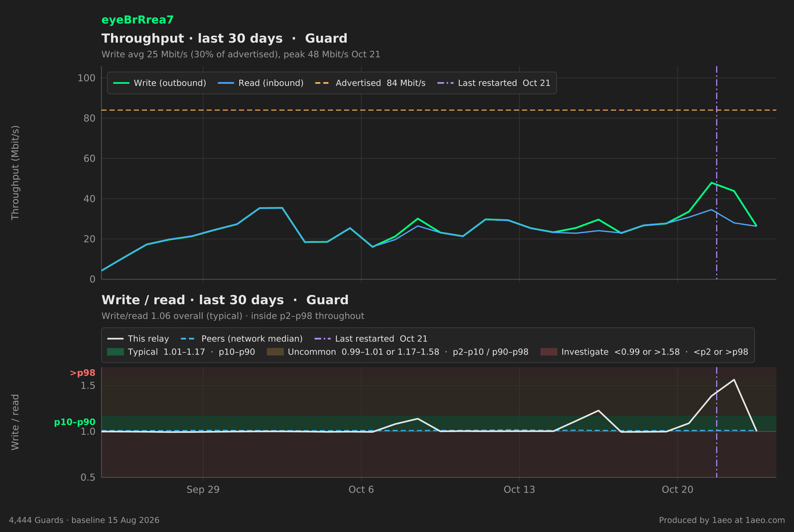
Task: Click the 4,444 Guards baseline footer text
Action: pyautogui.click(x=84, y=520)
